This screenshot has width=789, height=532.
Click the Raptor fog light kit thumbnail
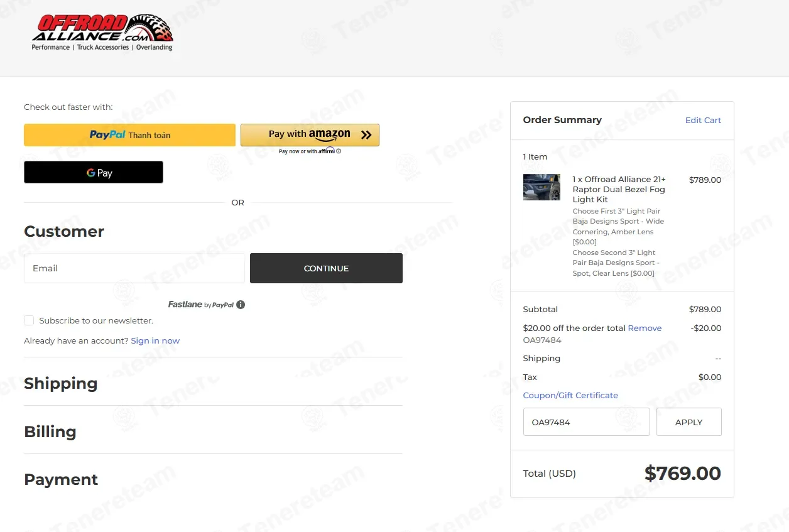541,187
